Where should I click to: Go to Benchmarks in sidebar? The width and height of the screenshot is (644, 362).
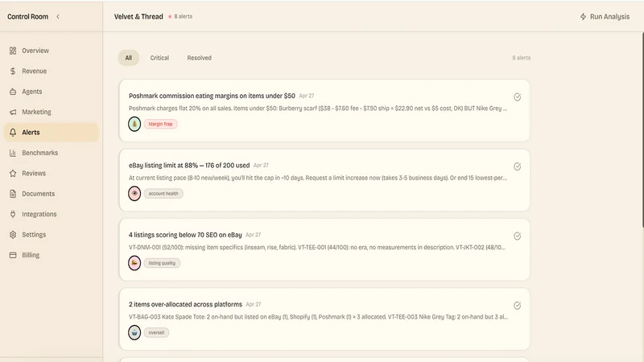[x=51, y=153]
